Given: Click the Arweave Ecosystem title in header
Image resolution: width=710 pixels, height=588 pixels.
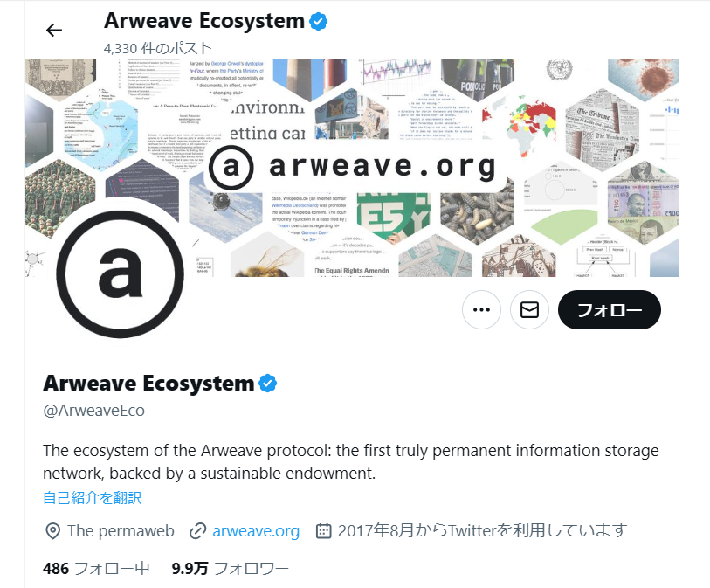Looking at the screenshot, I should [x=204, y=21].
